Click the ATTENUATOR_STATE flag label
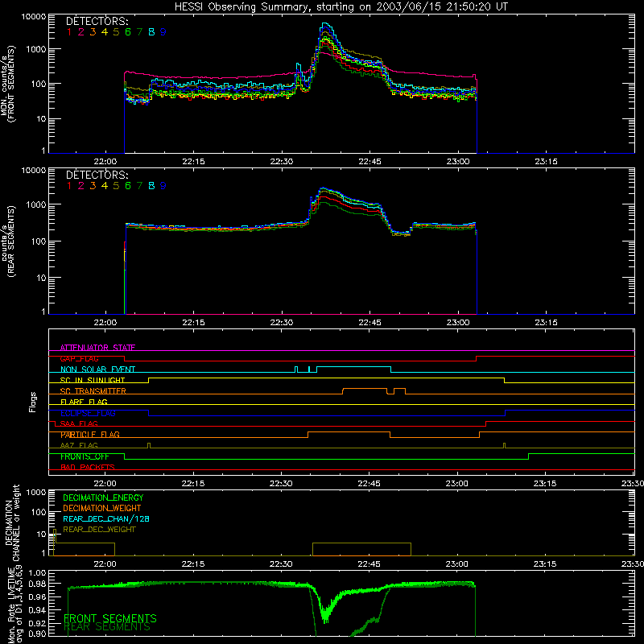 pos(97,348)
